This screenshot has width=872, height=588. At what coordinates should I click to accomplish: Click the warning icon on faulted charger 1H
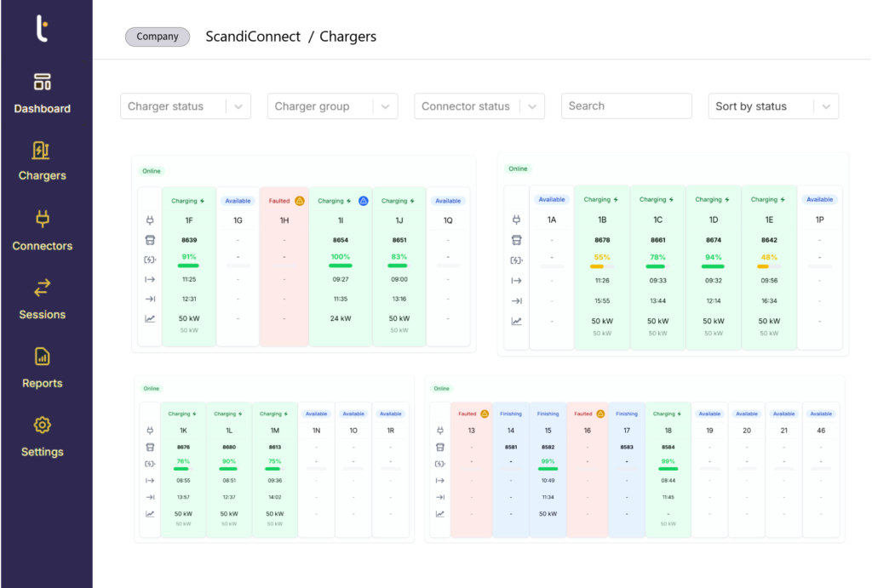[300, 202]
